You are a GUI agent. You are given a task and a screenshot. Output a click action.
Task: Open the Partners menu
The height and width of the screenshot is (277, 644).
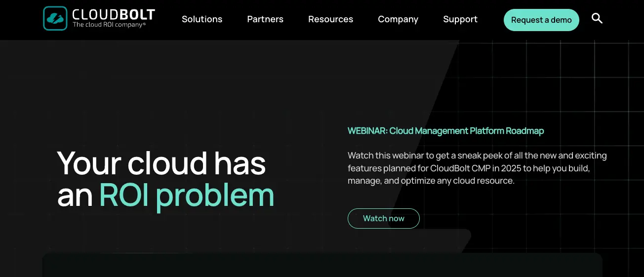point(265,19)
